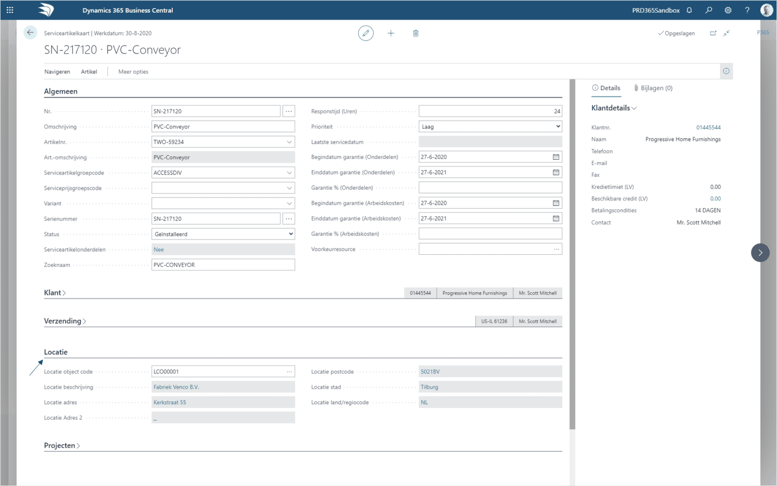Click the Garantie % (Arbeidskosten) field
The height and width of the screenshot is (486, 777).
pyautogui.click(x=491, y=234)
